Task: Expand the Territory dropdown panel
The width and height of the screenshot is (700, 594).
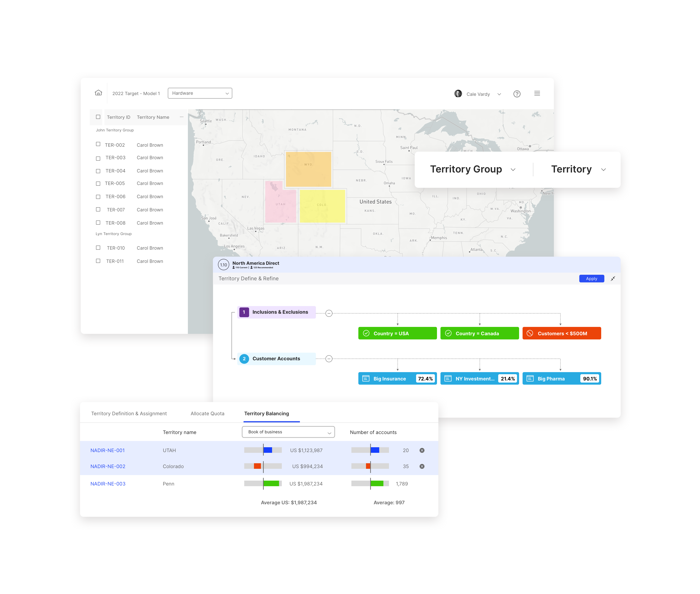Action: point(604,170)
